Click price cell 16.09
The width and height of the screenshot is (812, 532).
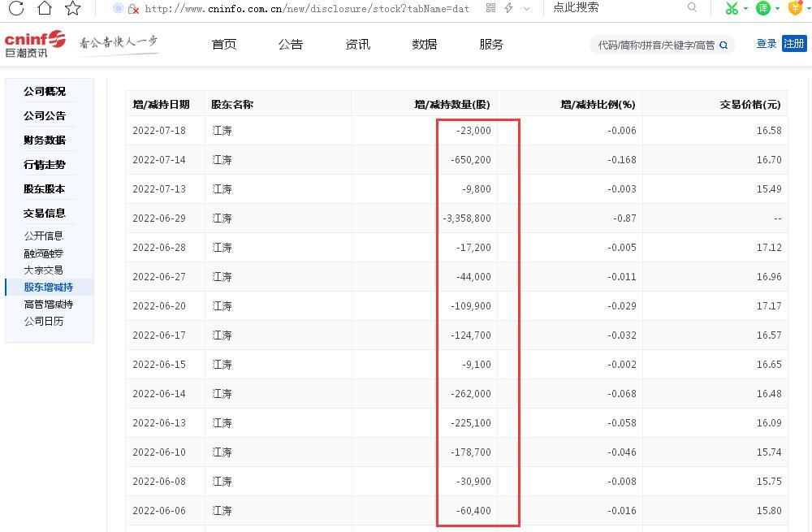click(769, 422)
